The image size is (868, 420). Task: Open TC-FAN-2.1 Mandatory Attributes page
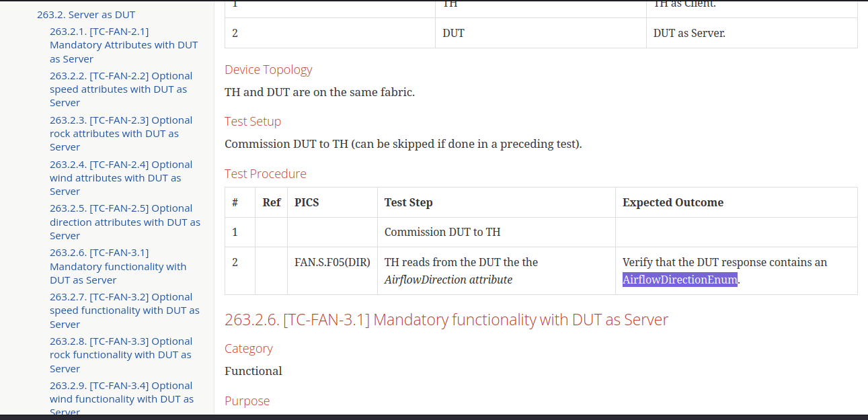124,44
